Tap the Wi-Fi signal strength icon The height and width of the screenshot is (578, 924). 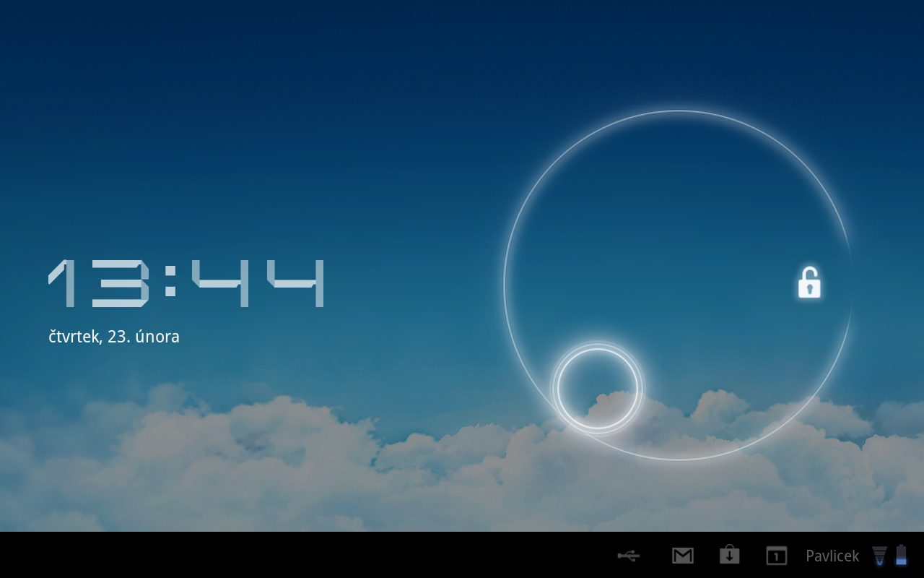point(879,556)
